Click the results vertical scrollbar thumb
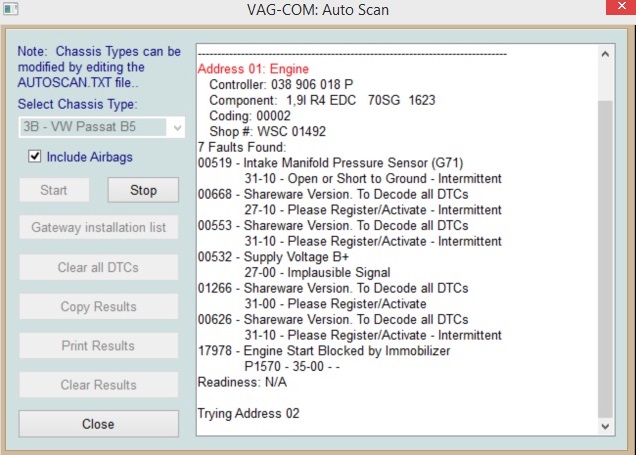The image size is (636, 455). [x=606, y=255]
